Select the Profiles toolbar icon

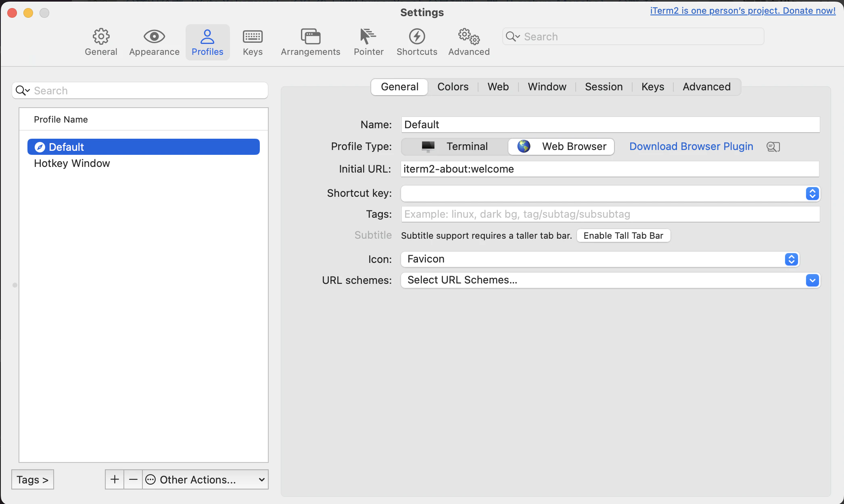click(207, 42)
